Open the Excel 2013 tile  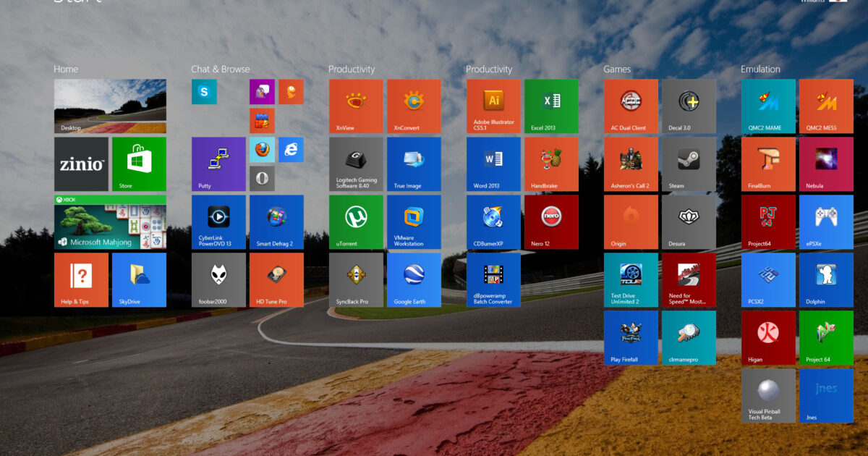551,106
